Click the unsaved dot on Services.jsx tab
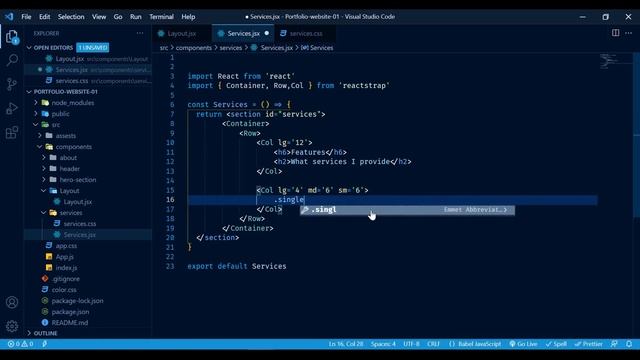This screenshot has height=360, width=640. click(267, 33)
